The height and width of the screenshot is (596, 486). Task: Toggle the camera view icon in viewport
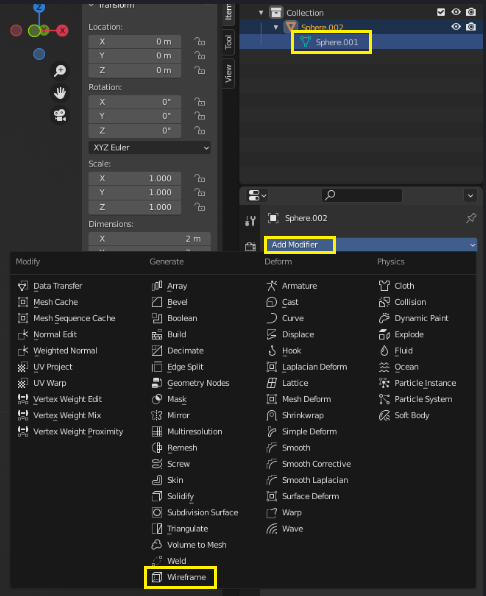[x=60, y=115]
